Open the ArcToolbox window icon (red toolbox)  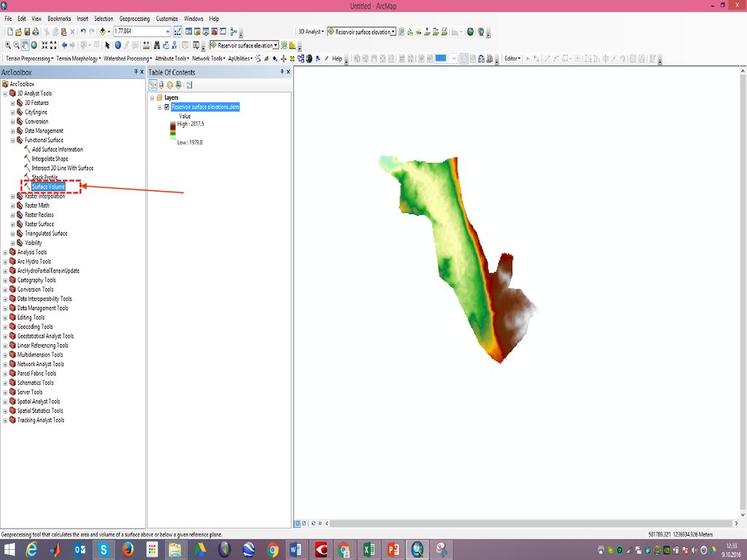[x=214, y=31]
